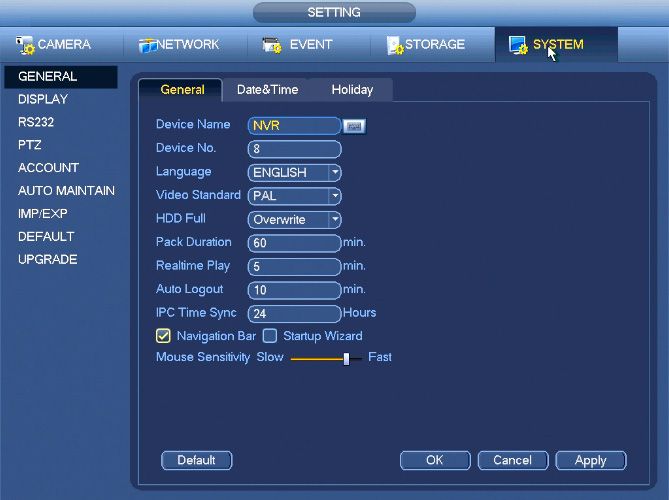Open the EVENT settings icon

coord(272,45)
